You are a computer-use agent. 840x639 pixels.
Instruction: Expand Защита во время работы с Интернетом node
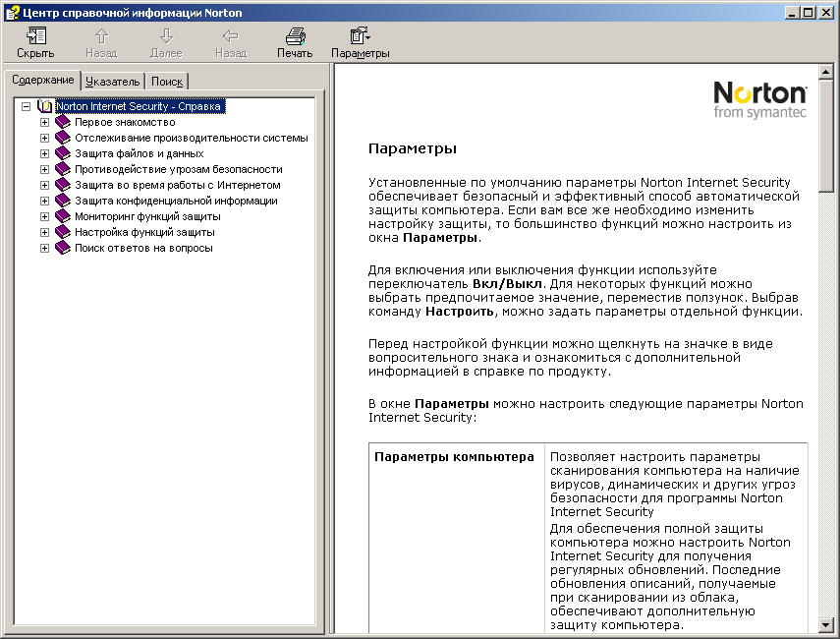pos(44,186)
